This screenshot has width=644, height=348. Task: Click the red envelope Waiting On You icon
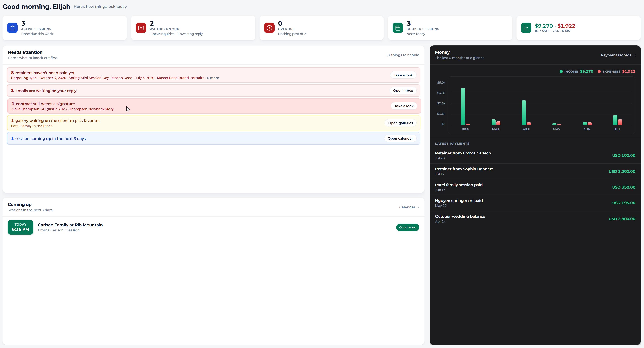tap(141, 28)
